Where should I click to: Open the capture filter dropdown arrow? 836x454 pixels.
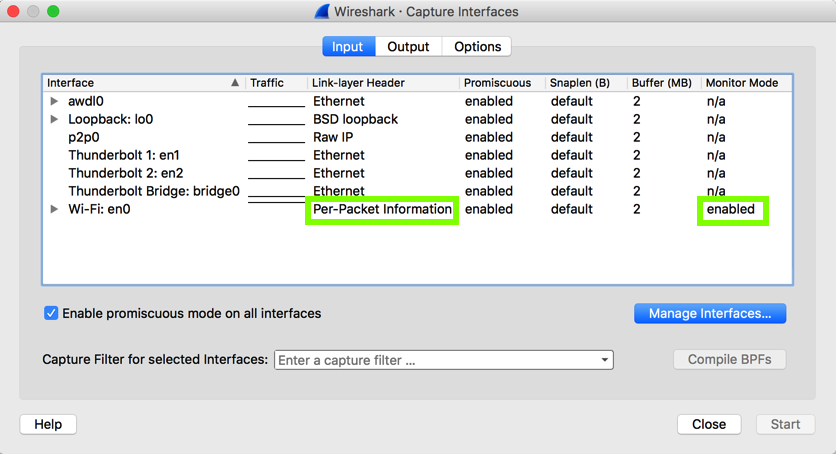605,360
